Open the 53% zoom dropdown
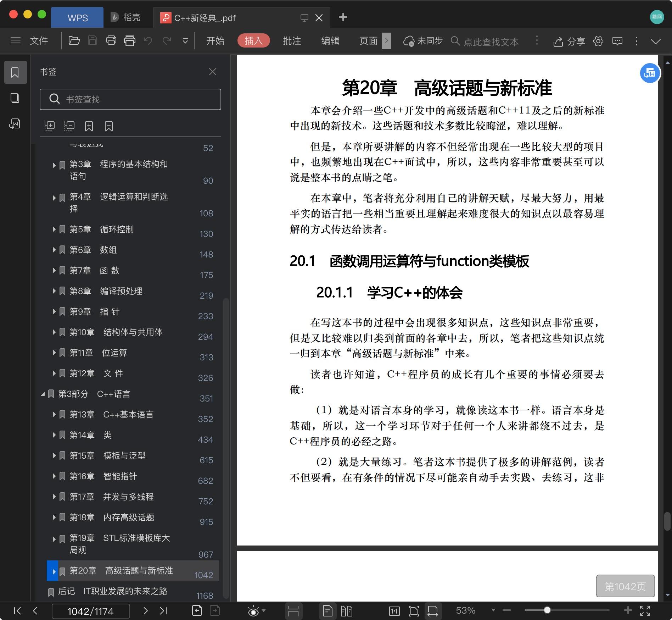Screen dimensions: 672x620 pyautogui.click(x=493, y=610)
